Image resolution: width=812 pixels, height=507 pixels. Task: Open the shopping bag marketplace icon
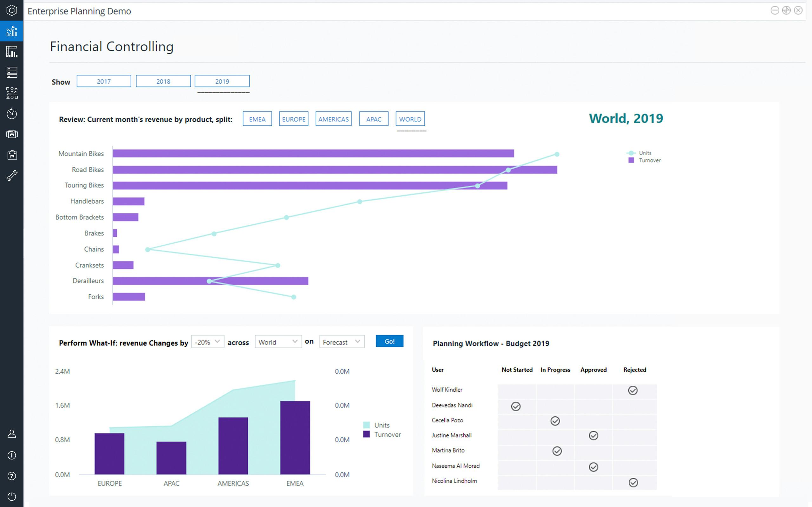12,155
